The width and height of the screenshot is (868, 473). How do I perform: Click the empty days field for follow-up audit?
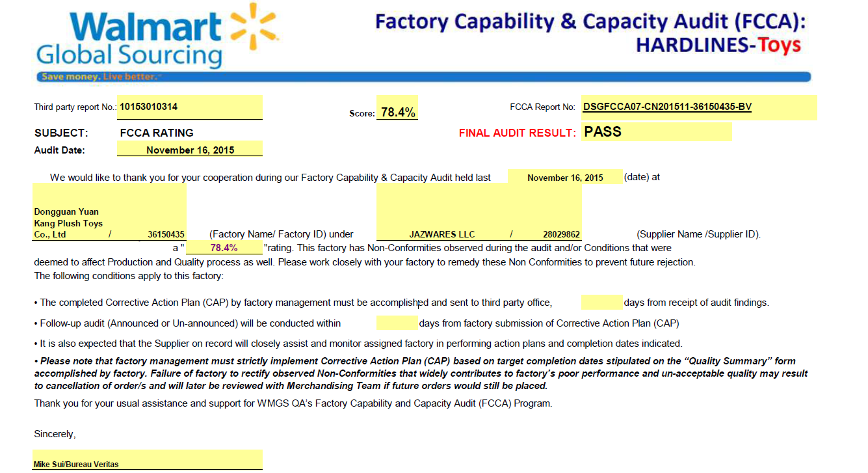point(397,323)
